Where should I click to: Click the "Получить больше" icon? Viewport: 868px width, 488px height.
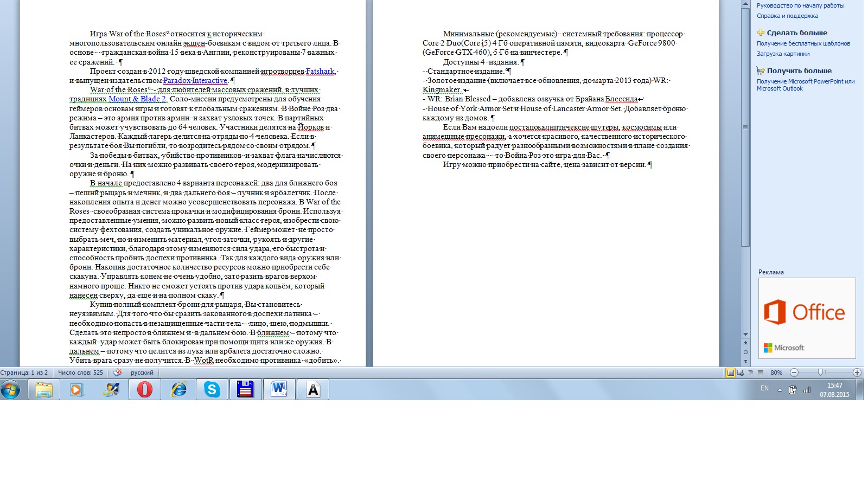click(761, 70)
